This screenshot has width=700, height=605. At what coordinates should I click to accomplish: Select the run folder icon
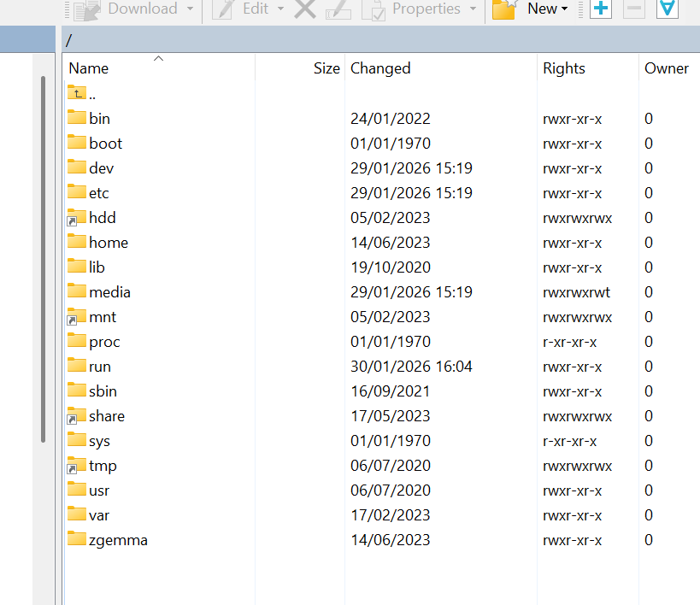tap(77, 365)
